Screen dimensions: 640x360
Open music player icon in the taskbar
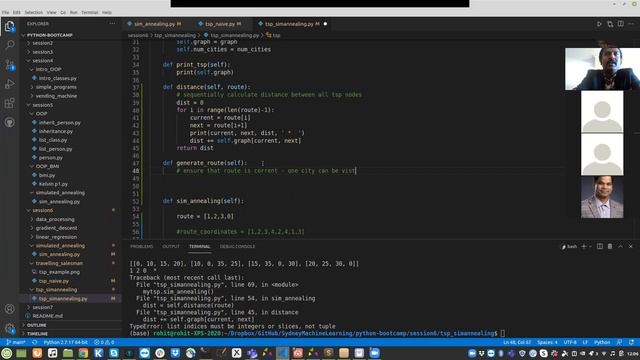click(x=52, y=353)
